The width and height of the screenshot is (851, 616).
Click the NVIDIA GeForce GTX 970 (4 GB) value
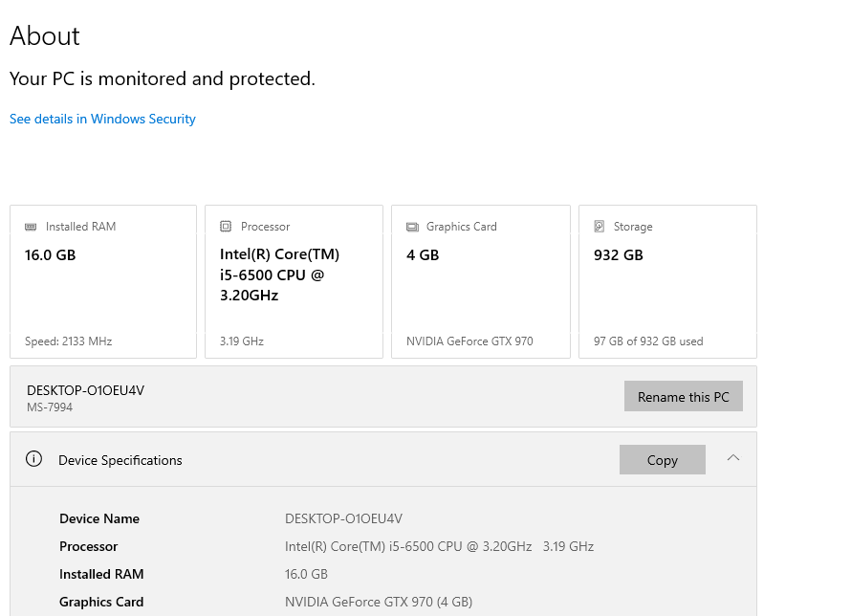[379, 602]
